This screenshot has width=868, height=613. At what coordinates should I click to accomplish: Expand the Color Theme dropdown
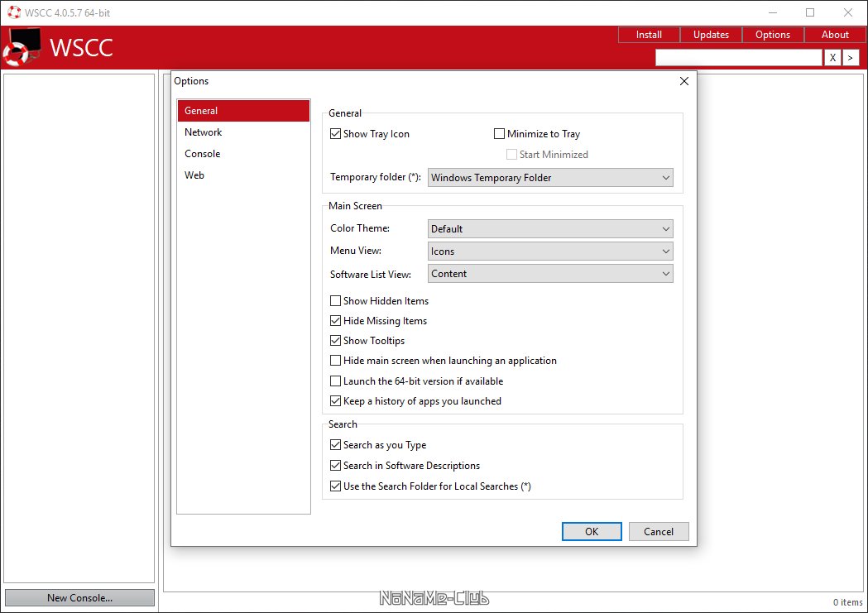pyautogui.click(x=550, y=229)
